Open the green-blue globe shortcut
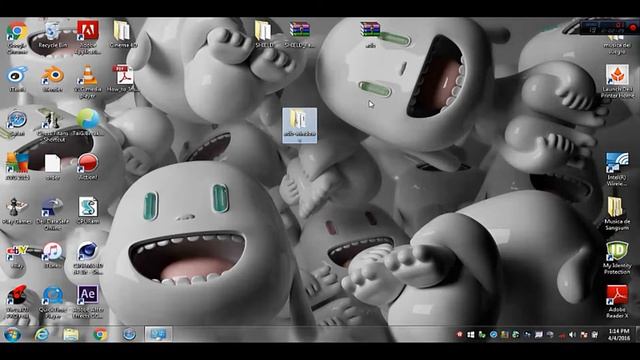The image size is (640, 360). (x=88, y=122)
